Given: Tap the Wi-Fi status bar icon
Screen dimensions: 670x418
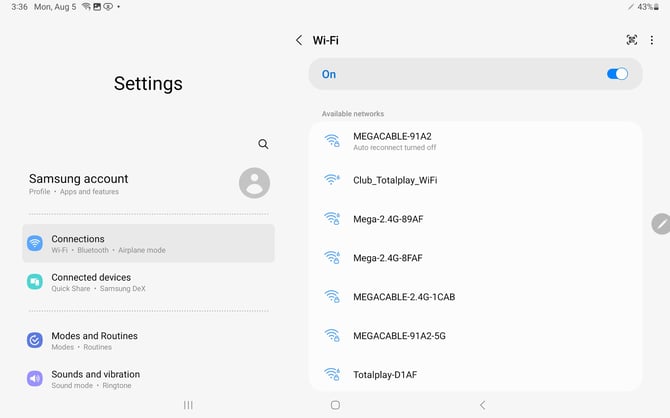Looking at the screenshot, I should [x=86, y=6].
